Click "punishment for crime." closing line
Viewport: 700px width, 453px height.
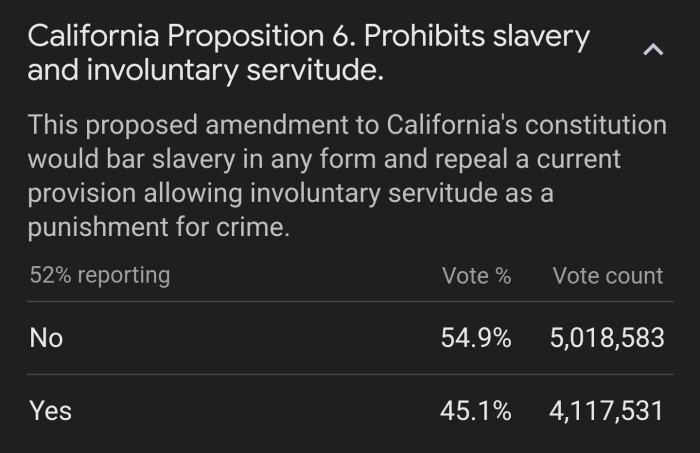[159, 227]
